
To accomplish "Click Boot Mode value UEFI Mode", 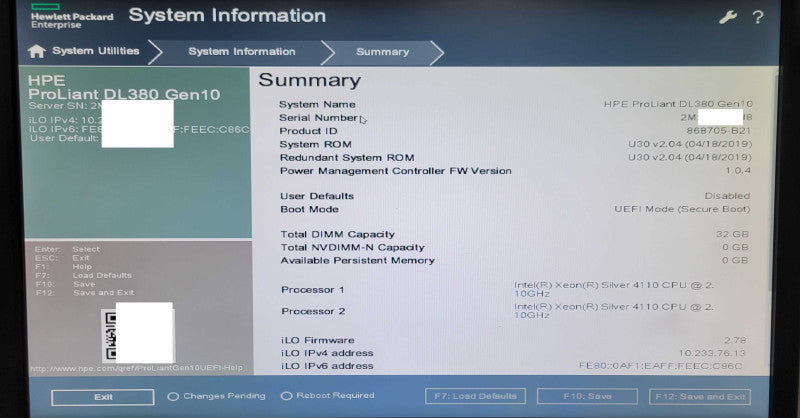I will 682,209.
